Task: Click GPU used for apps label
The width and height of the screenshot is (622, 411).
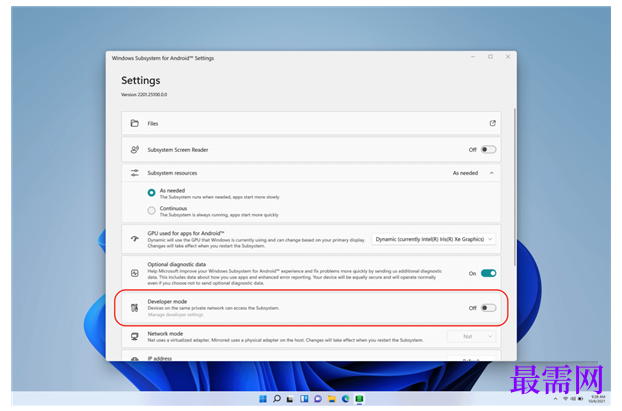Action: click(186, 233)
